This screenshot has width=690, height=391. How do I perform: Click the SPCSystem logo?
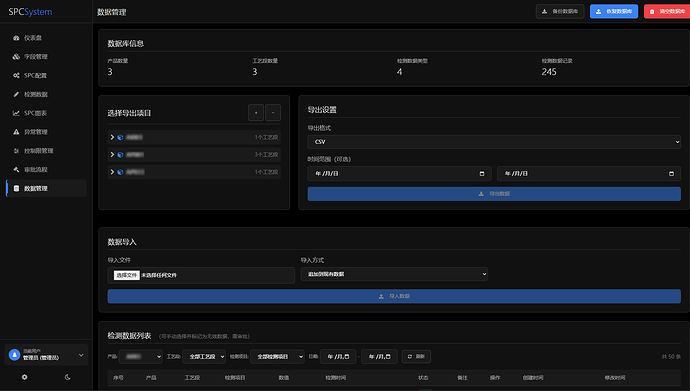30,12
